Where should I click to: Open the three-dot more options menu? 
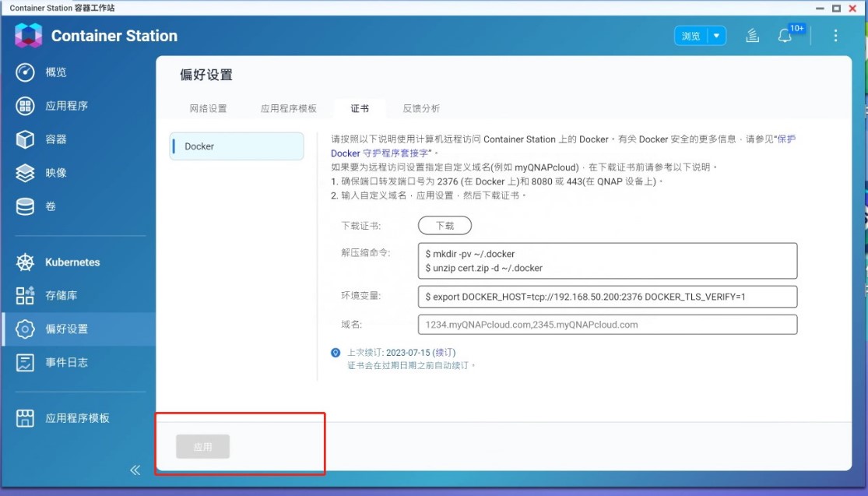coord(835,36)
